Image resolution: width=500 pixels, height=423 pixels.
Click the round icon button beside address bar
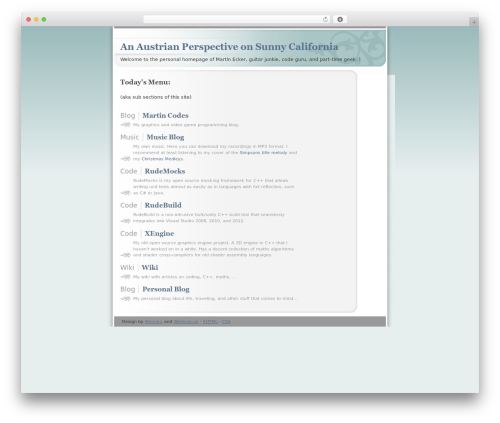pyautogui.click(x=340, y=19)
